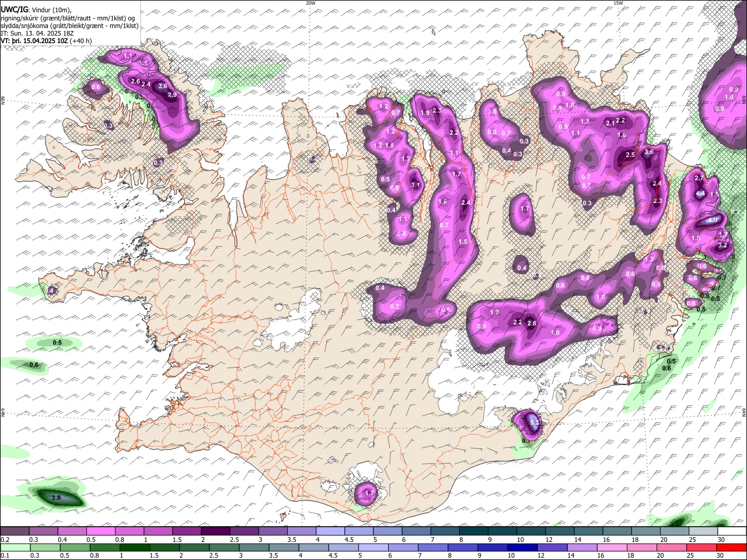Click the 2.6 snowfall value in the Westfjords
Image resolution: width=747 pixels, height=560 pixels.
point(135,81)
